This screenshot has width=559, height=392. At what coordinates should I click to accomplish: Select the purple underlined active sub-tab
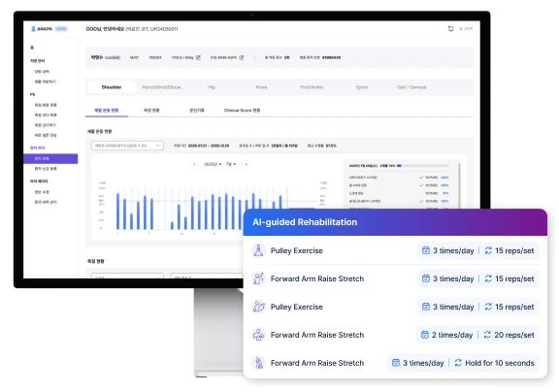pos(106,111)
